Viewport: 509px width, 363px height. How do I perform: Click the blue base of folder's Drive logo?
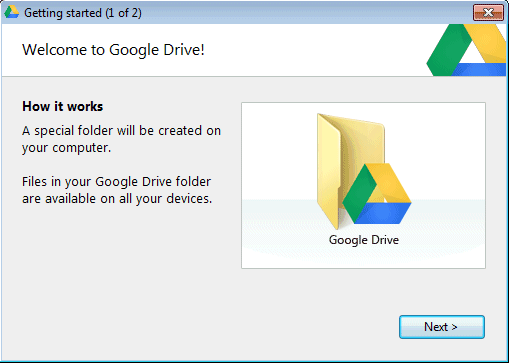pyautogui.click(x=383, y=213)
